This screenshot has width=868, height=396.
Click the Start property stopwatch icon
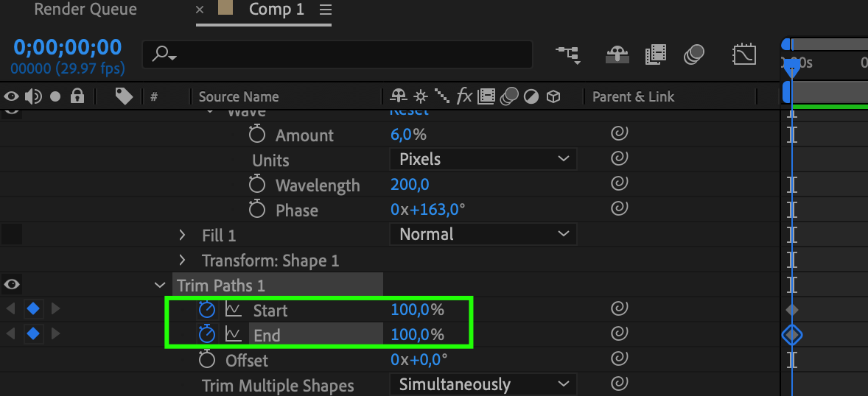207,310
